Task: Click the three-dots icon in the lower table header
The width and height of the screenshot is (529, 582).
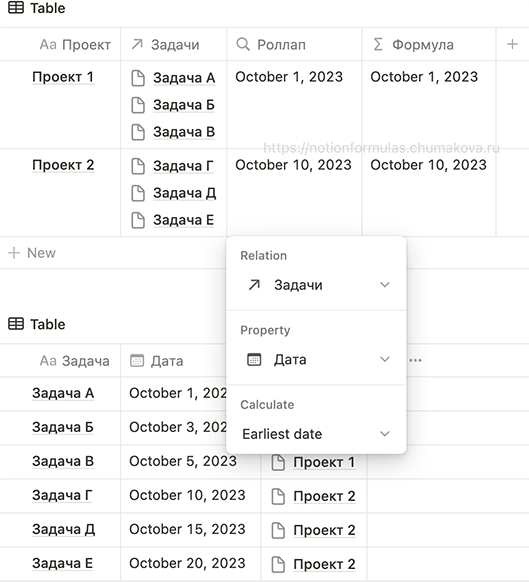Action: 415,360
